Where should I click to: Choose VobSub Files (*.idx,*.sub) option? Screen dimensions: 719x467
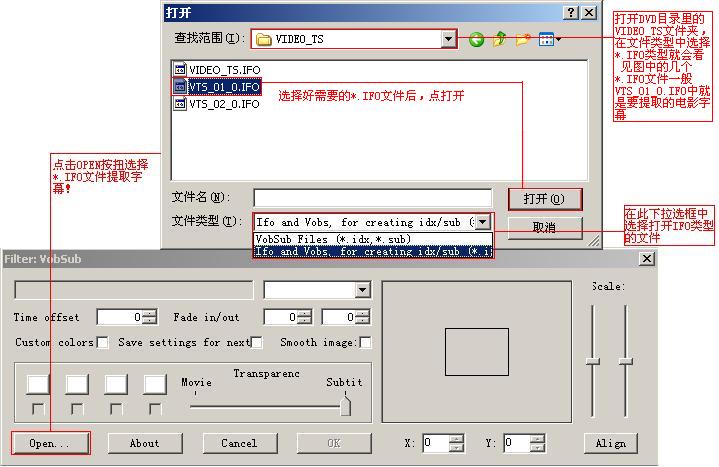coord(332,239)
